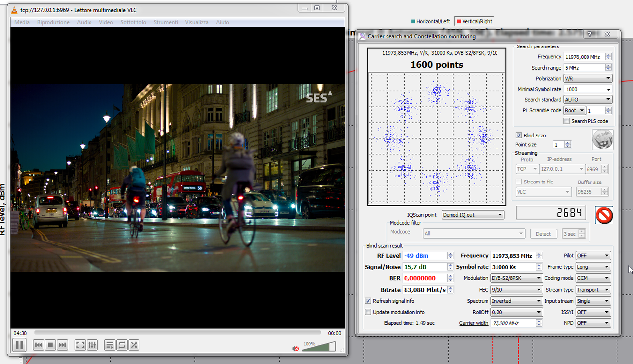Click the Detect button
Image resolution: width=633 pixels, height=364 pixels.
point(543,234)
